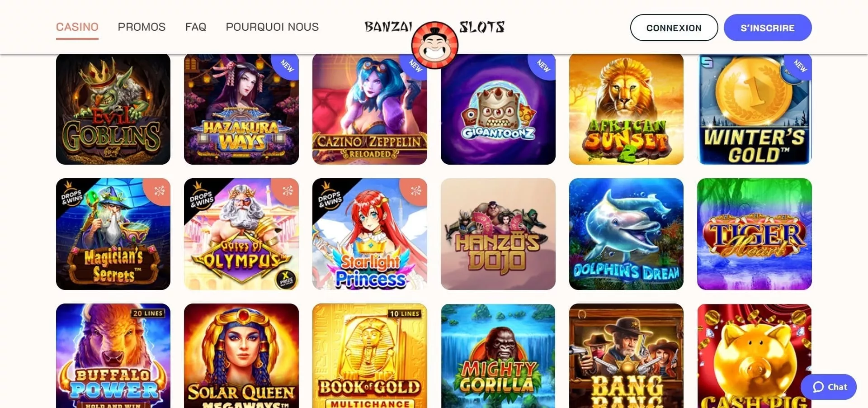Viewport: 868px width, 408px height.
Task: Open the Promos menu item
Action: point(142,27)
